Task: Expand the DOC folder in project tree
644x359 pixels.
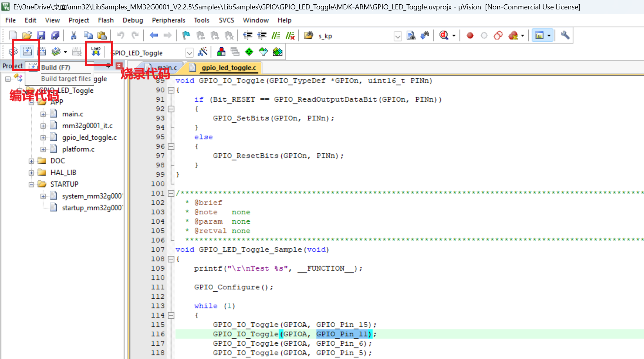Action: click(x=31, y=161)
